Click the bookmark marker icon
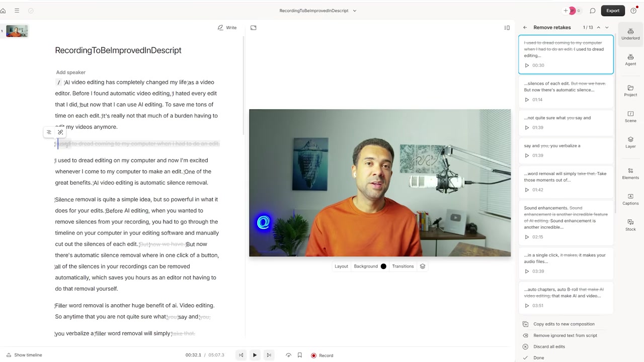This screenshot has width=644, height=362. [299, 355]
